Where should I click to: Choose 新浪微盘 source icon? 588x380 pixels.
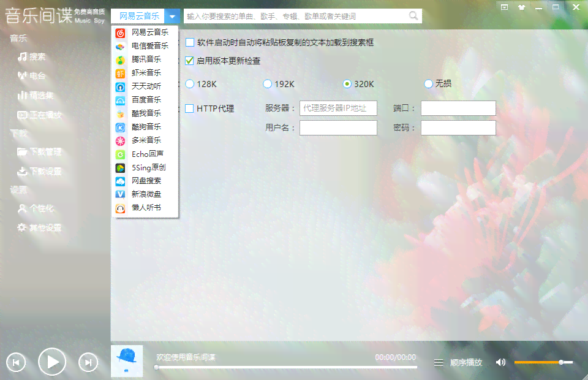coord(120,195)
